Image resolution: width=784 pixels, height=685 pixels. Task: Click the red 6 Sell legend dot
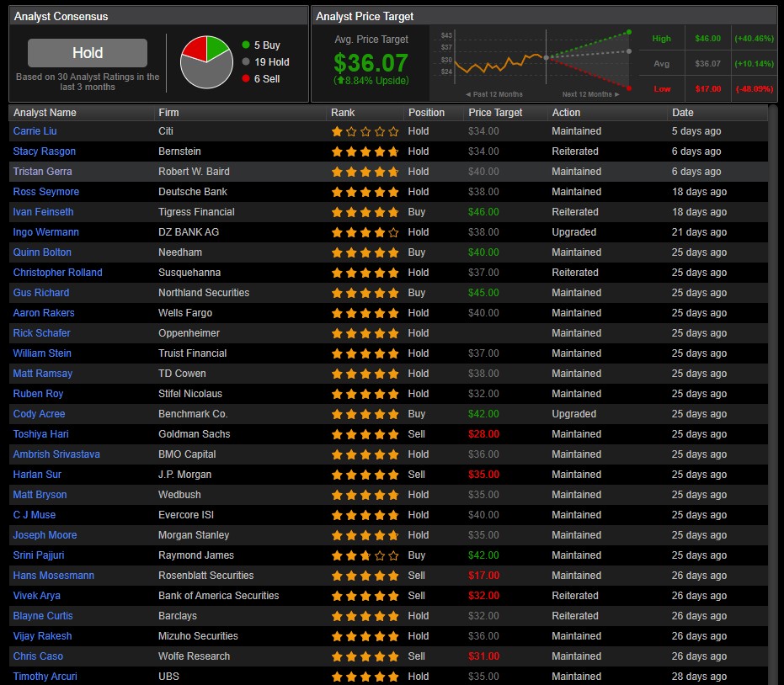pos(246,78)
